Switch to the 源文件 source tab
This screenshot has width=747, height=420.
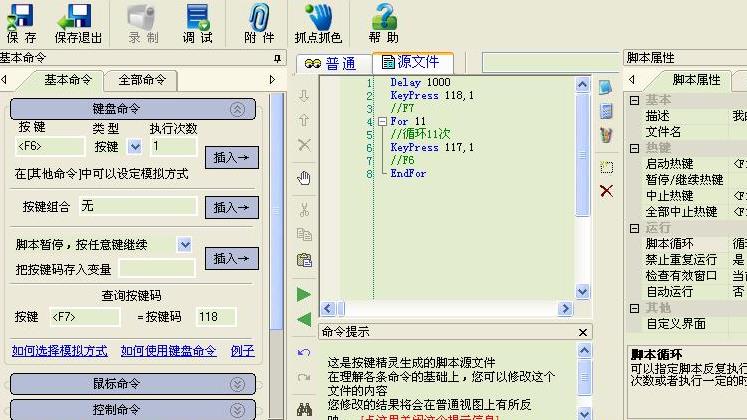click(412, 62)
